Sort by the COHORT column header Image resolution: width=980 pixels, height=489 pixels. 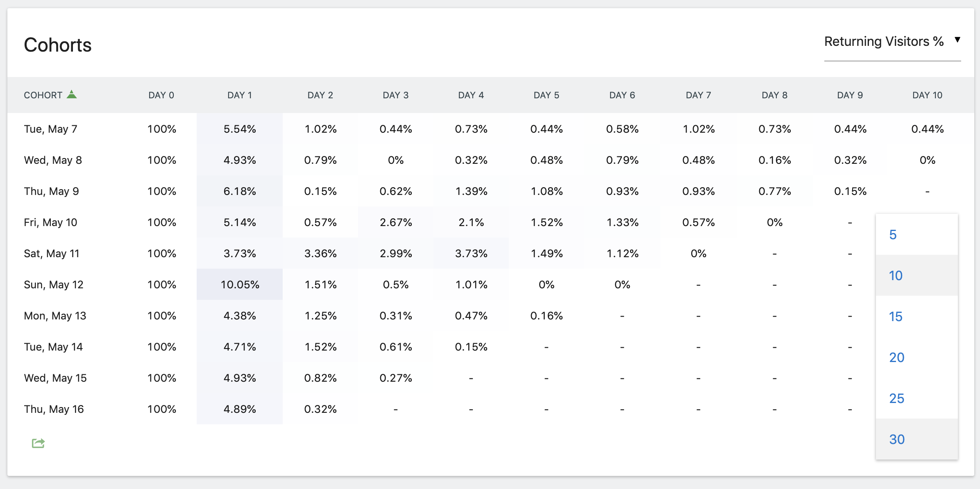click(x=43, y=95)
